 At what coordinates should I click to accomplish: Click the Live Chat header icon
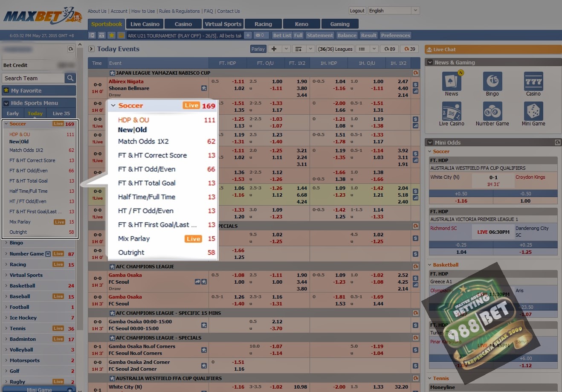(429, 49)
